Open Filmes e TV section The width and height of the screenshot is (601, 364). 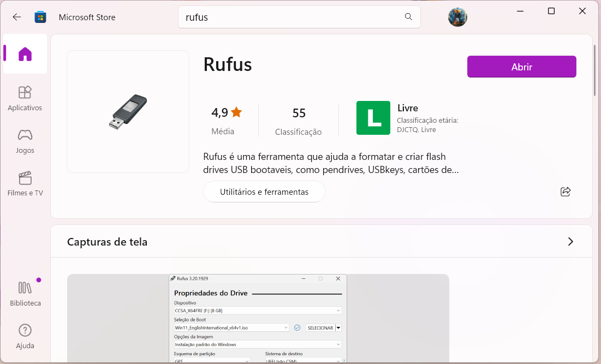tap(25, 184)
